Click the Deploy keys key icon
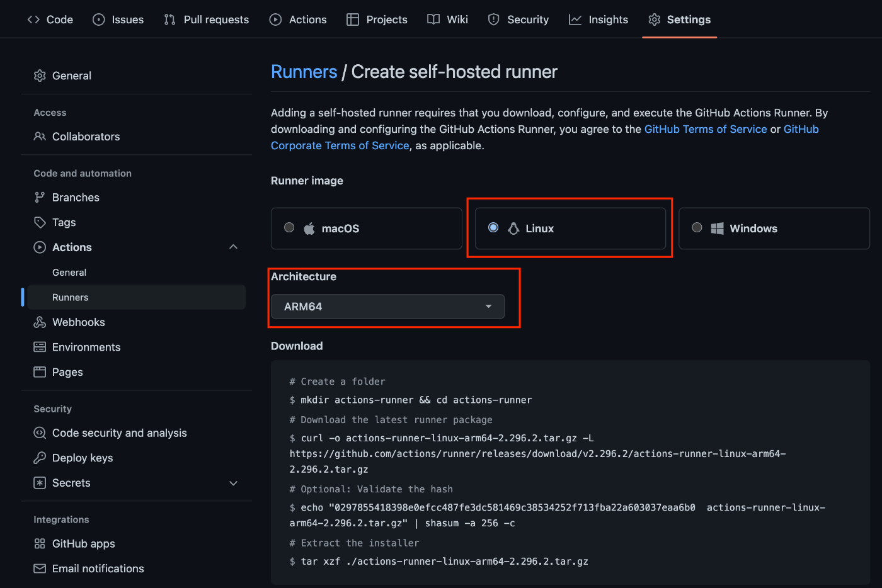 click(x=40, y=458)
